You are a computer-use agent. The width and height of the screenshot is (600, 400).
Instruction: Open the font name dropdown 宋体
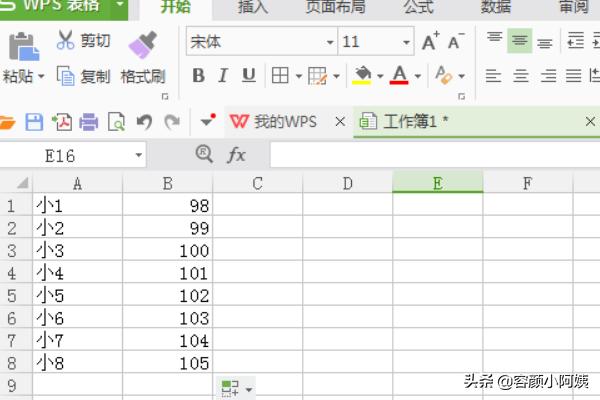tap(330, 42)
